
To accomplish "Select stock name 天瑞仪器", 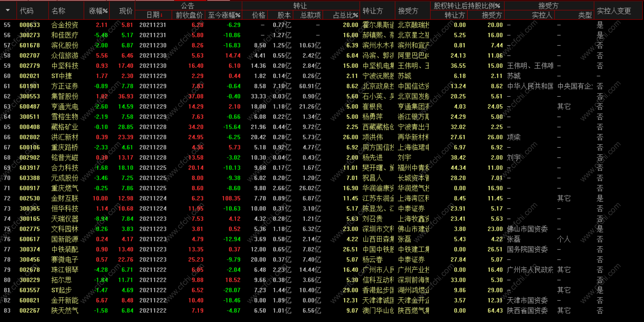I will (65, 219).
